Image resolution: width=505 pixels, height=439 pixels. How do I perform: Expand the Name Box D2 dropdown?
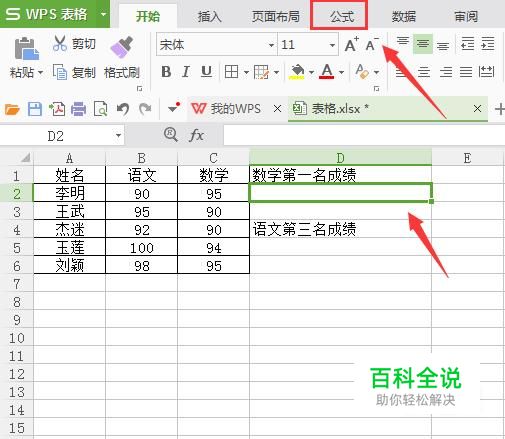(x=118, y=136)
